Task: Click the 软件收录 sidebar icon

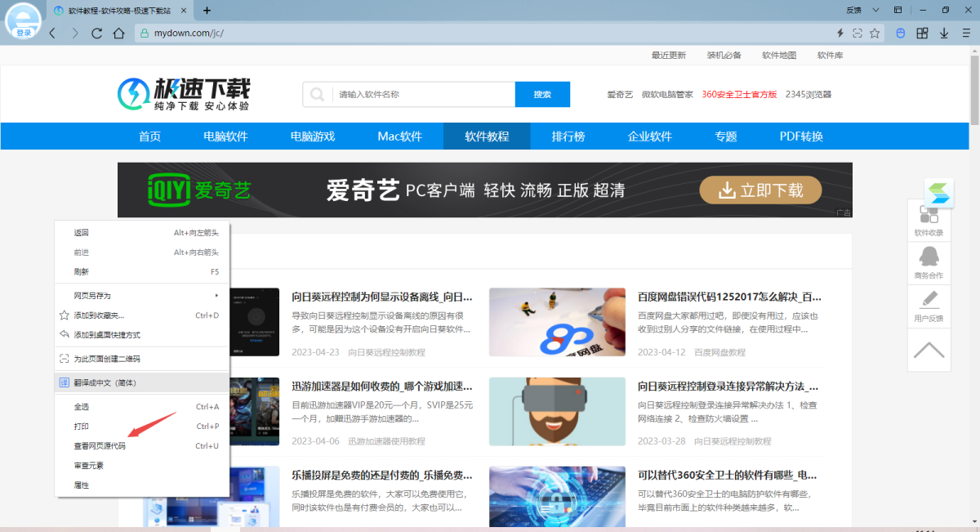Action: (929, 221)
